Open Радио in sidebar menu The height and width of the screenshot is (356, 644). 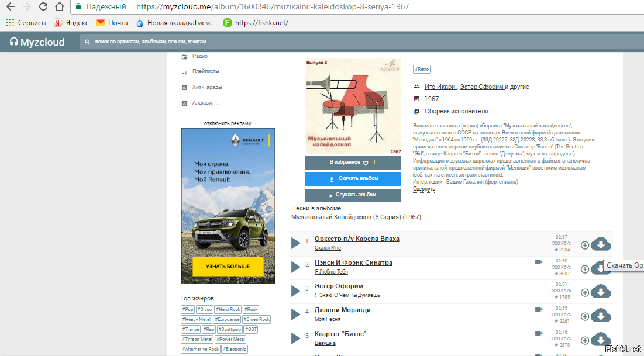click(195, 56)
